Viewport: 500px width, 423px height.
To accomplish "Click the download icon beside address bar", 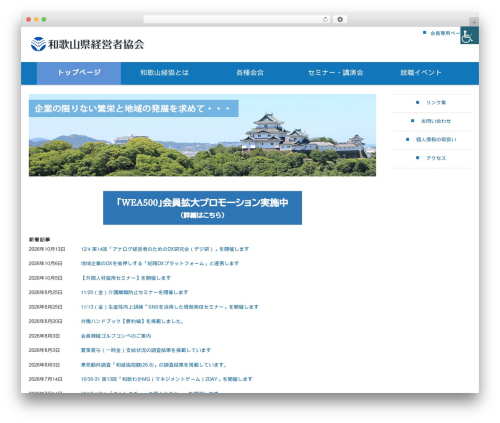I will [x=340, y=19].
